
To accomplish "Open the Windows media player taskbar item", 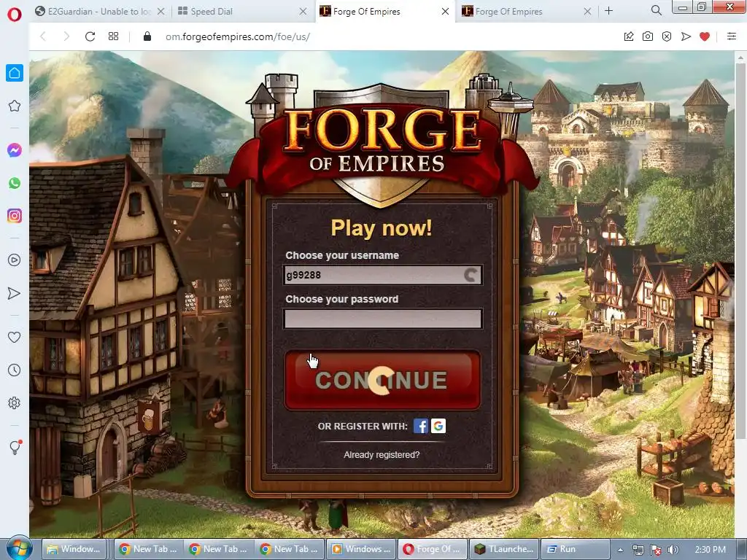I will (362, 549).
